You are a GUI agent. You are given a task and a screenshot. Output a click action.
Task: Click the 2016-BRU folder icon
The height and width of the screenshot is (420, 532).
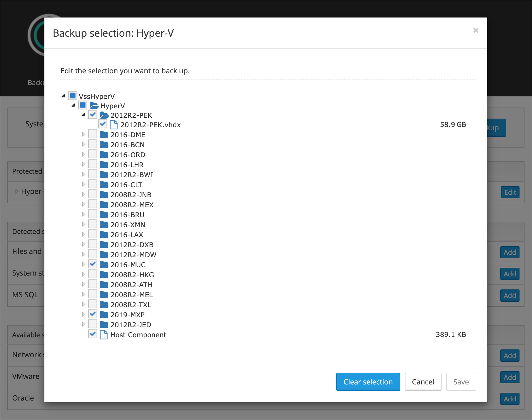pyautogui.click(x=104, y=215)
